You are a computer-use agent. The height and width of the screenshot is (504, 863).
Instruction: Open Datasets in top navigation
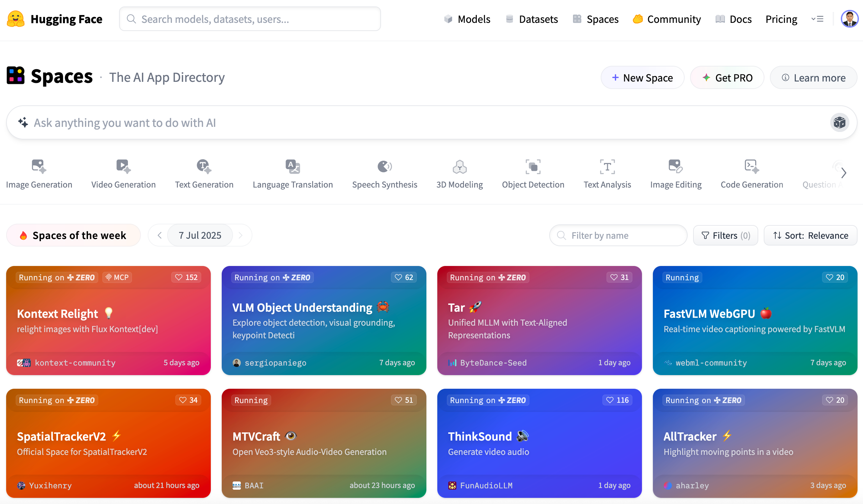tap(532, 19)
